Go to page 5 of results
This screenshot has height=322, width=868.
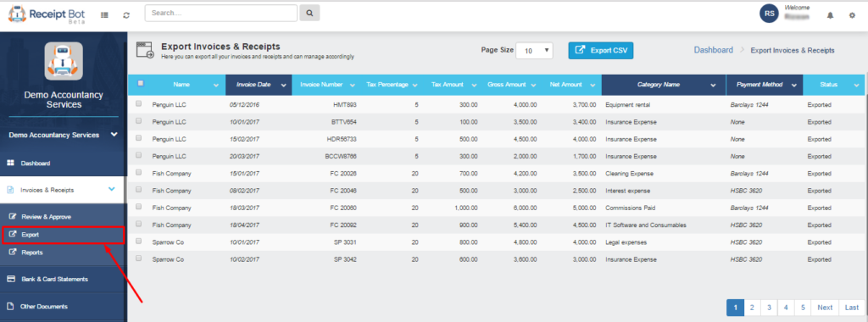803,308
